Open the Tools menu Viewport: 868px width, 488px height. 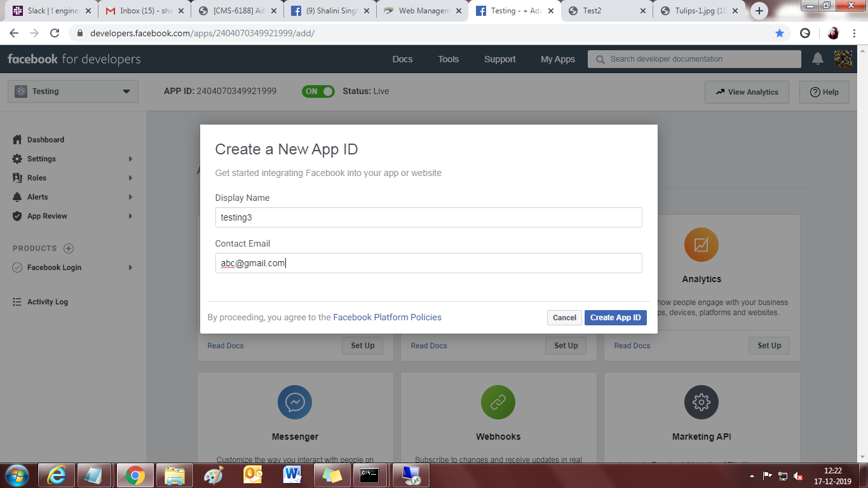click(x=448, y=59)
